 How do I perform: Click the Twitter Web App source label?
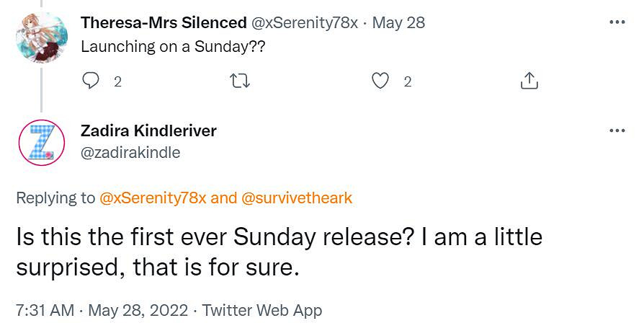[262, 310]
